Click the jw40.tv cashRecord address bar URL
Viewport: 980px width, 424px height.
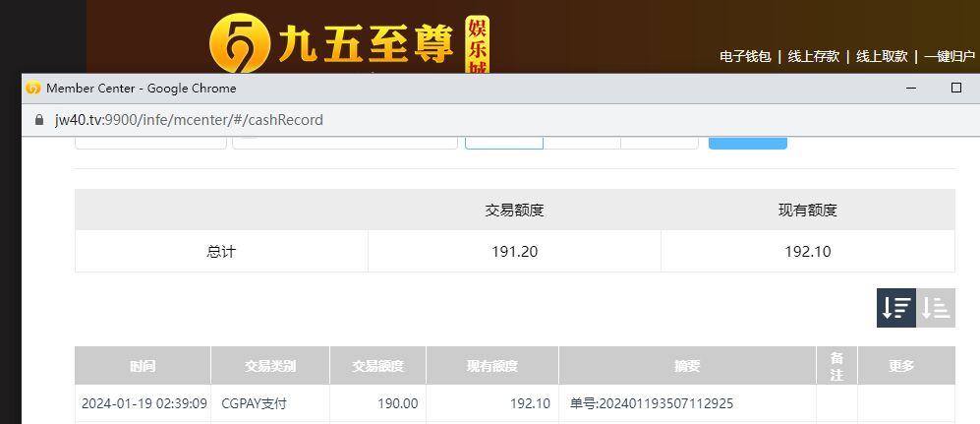[189, 119]
